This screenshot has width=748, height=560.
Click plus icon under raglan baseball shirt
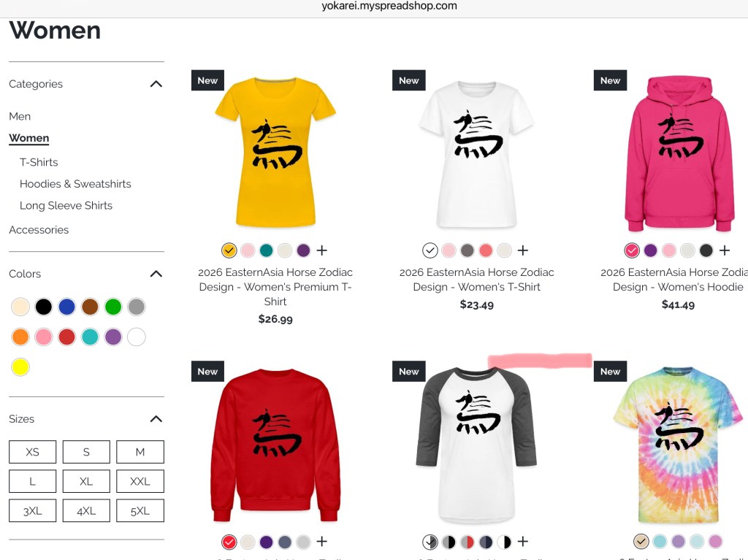(523, 542)
